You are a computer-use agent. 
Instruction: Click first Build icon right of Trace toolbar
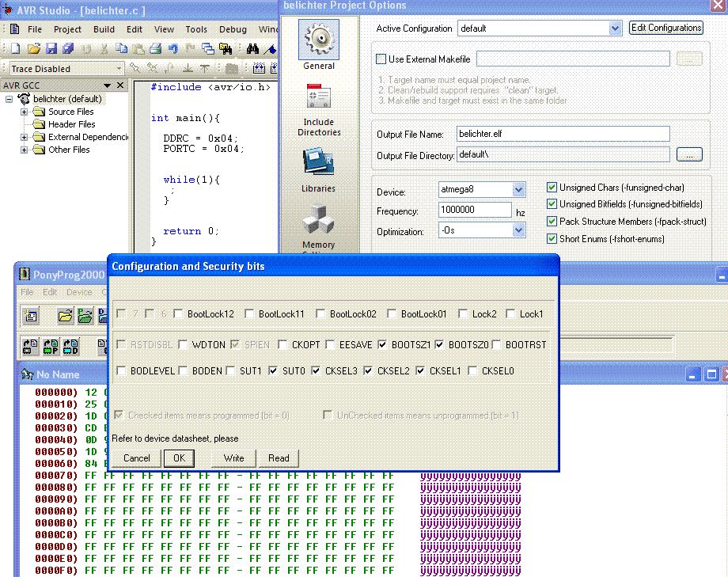pyautogui.click(x=259, y=69)
